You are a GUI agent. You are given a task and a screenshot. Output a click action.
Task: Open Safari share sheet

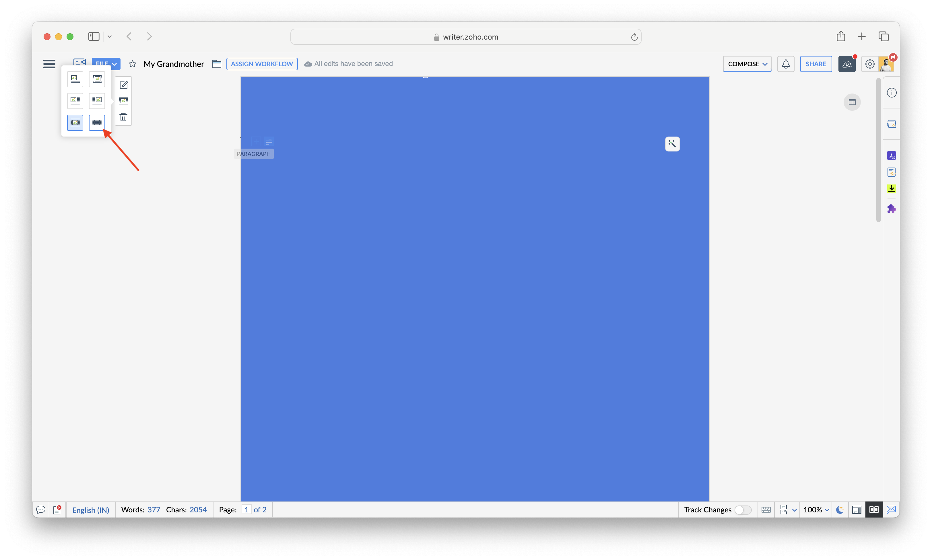pos(841,36)
